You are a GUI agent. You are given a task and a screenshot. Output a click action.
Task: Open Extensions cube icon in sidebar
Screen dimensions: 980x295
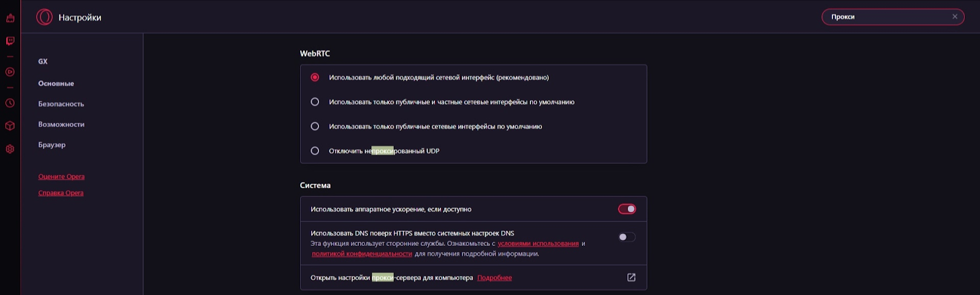point(10,126)
